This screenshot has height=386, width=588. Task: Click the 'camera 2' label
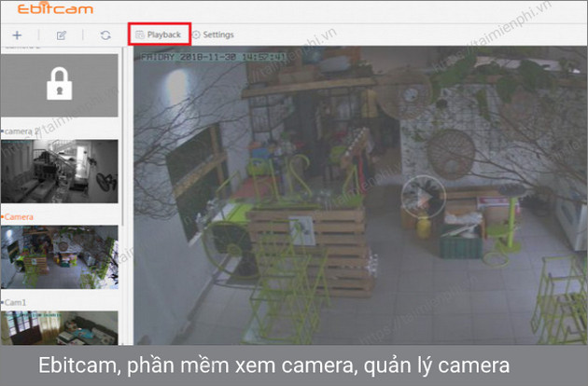pyautogui.click(x=21, y=131)
